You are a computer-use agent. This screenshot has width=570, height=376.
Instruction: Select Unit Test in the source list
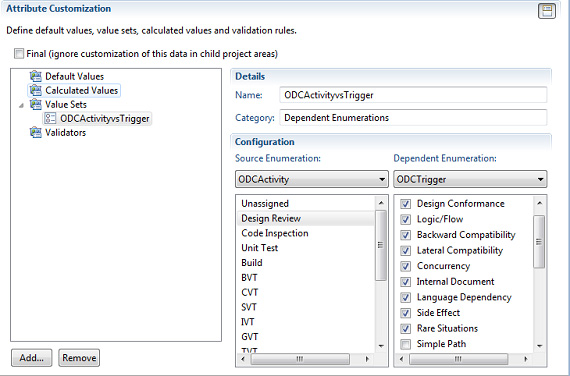coord(260,248)
